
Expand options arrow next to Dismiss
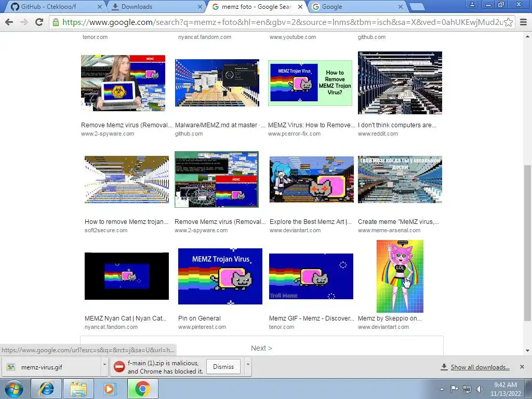pos(248,367)
